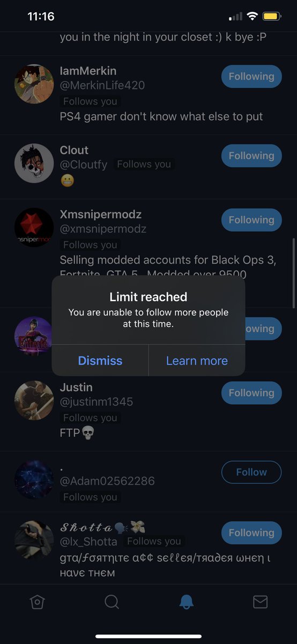Screen dimensions: 297x644
Task: Follow the @Adam02562286 account
Action: (x=251, y=472)
